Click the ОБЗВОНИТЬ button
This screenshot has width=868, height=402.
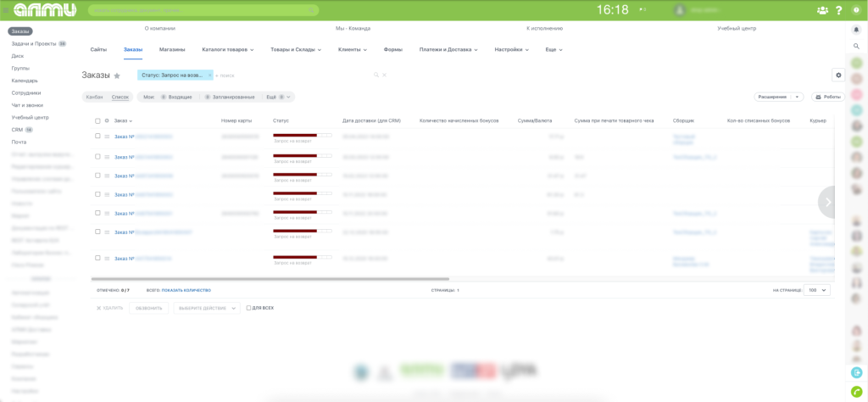[x=149, y=308]
